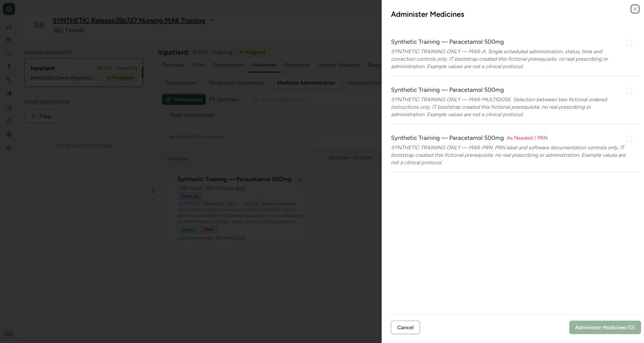
Task: Switch to the Plots tab
Action: pos(199,65)
